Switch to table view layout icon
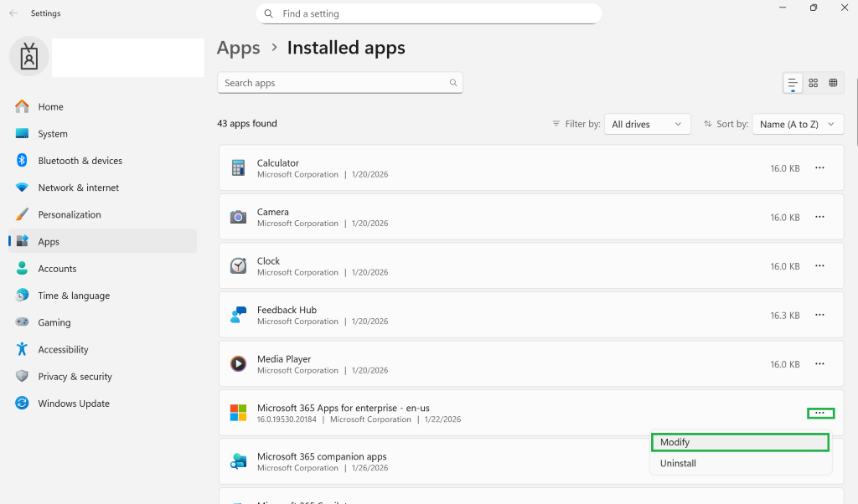The image size is (858, 504). [833, 83]
